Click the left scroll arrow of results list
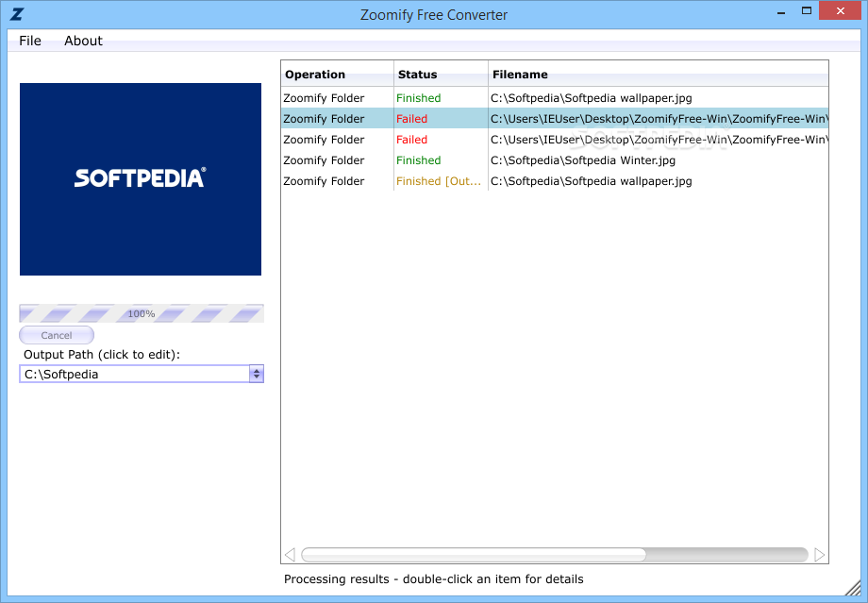This screenshot has height=603, width=868. point(290,554)
